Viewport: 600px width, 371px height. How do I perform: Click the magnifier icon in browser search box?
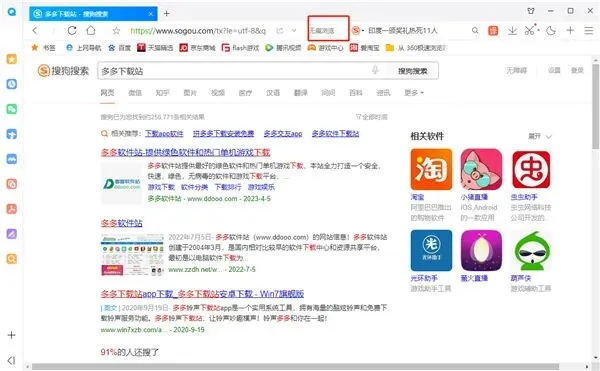(475, 30)
